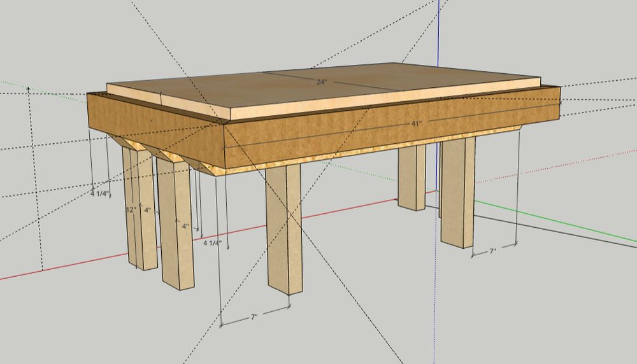
Task: Click the 4" dimension label beside the 12" label
Action: (147, 210)
